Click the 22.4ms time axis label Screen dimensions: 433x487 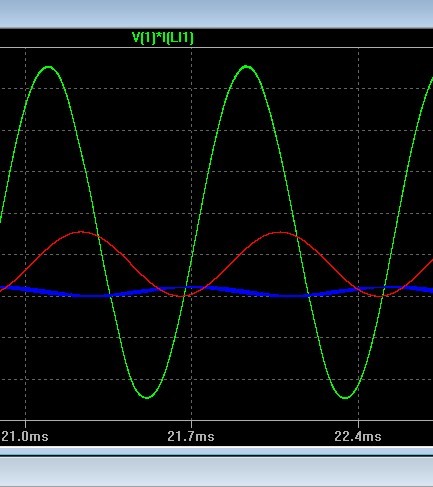[358, 436]
